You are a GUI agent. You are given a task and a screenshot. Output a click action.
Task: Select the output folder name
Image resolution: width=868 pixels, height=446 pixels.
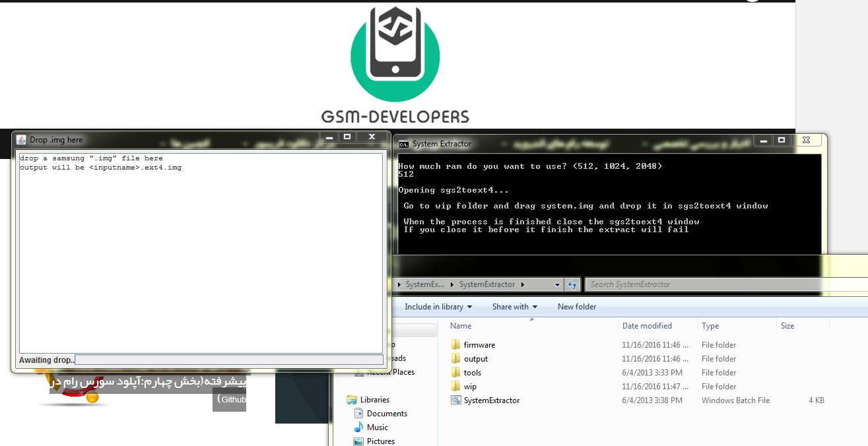[x=476, y=359]
